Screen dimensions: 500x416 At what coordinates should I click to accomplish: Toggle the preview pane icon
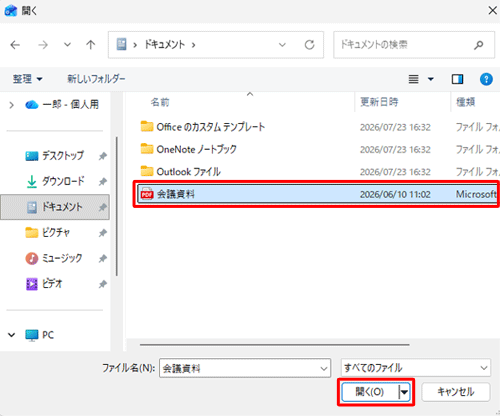click(457, 79)
